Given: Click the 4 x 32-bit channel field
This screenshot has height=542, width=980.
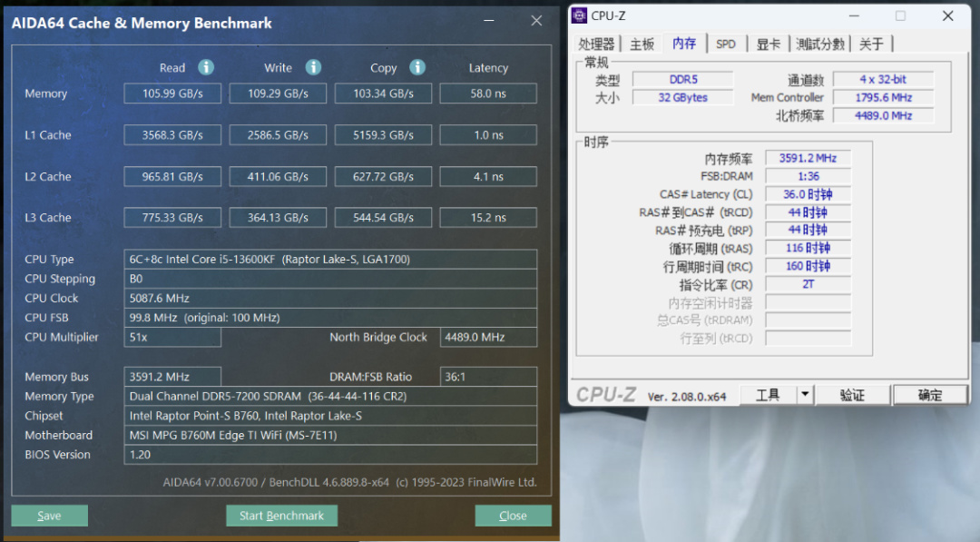Looking at the screenshot, I should click(883, 79).
